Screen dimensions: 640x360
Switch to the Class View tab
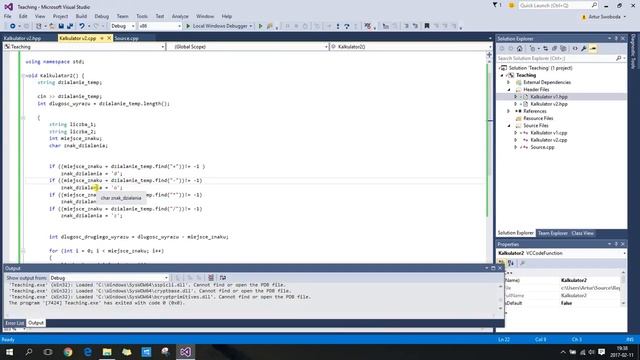582,233
